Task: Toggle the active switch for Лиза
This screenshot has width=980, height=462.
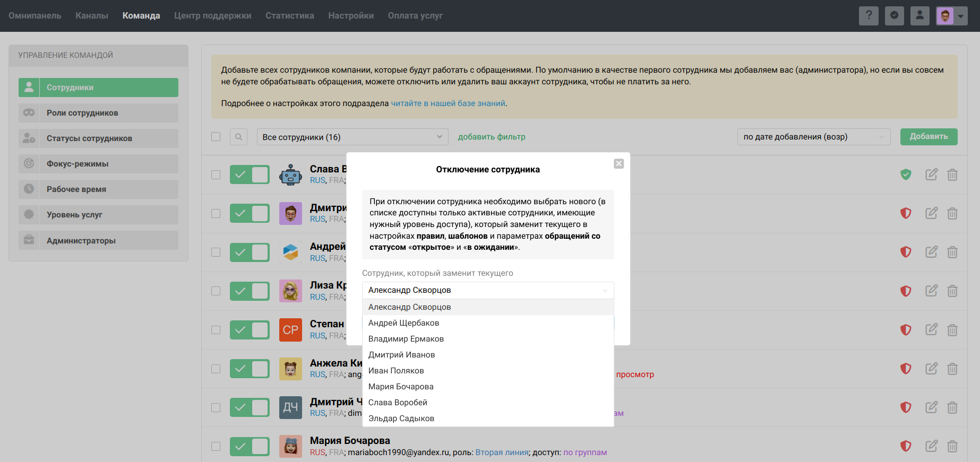Action: tap(250, 291)
